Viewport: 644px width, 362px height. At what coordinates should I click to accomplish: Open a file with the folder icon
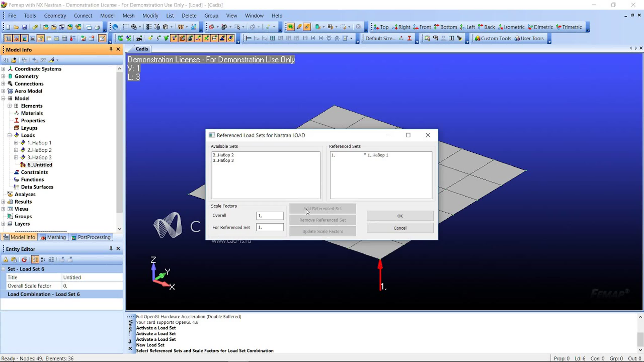pos(16,27)
